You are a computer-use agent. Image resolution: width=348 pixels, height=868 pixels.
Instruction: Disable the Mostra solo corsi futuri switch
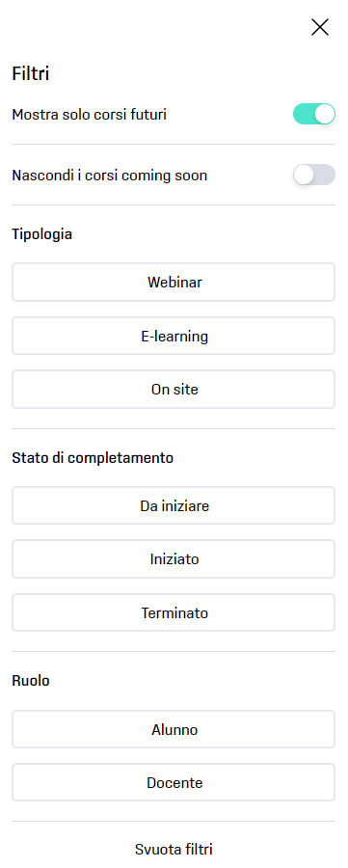[x=314, y=114]
